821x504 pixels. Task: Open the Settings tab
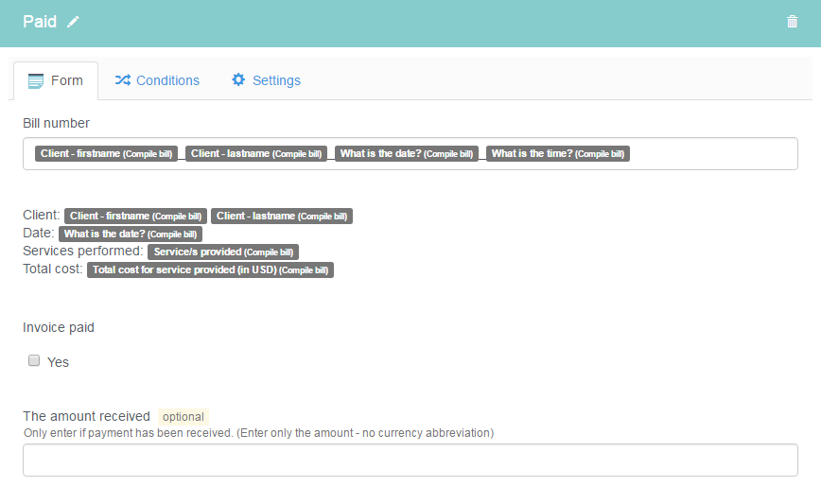click(x=266, y=80)
